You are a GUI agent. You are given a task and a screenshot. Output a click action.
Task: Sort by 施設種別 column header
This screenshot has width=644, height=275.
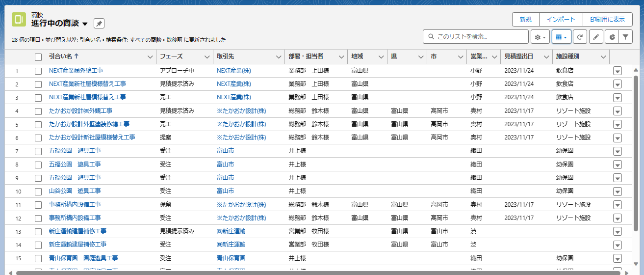567,57
